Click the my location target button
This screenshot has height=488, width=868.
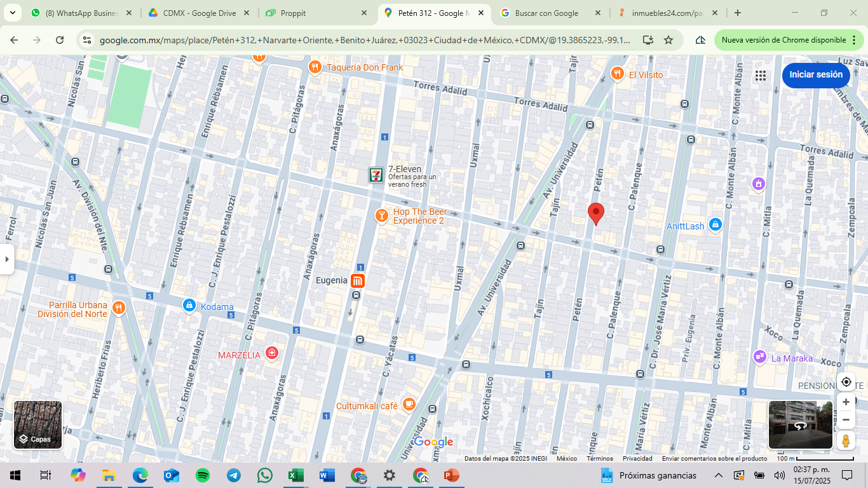tap(846, 382)
